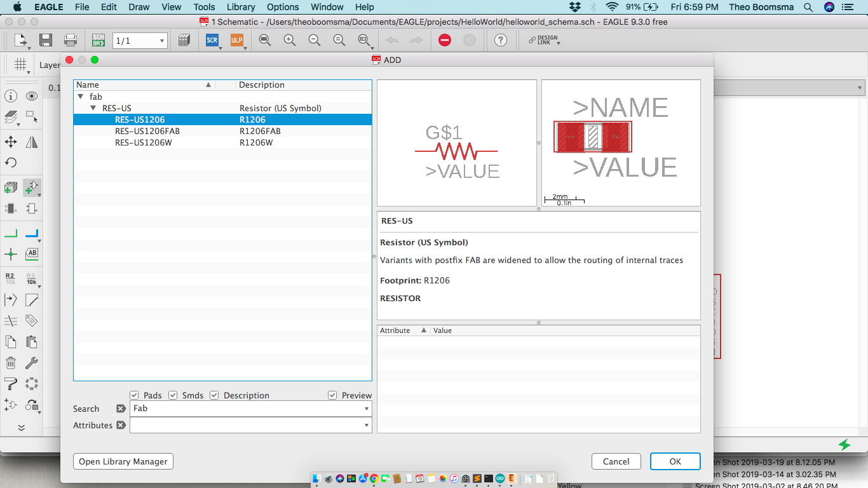868x488 pixels.
Task: Collapse the RES-US device node
Action: tap(93, 108)
